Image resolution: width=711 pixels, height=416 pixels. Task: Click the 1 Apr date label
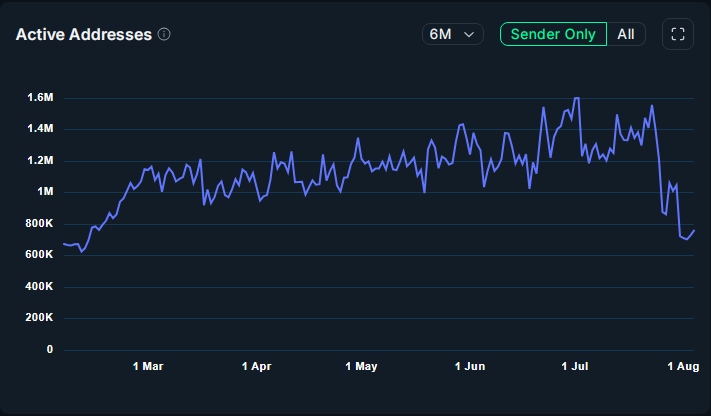(257, 367)
